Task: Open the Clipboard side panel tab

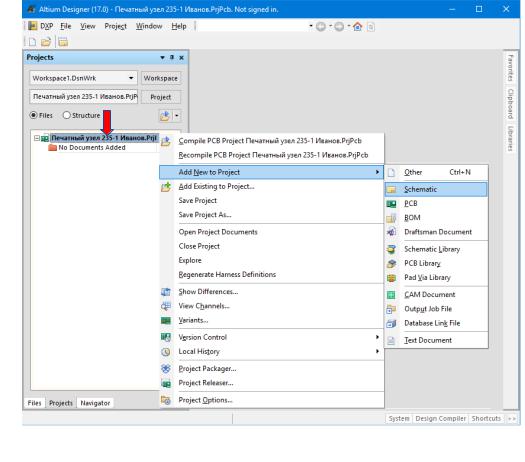Action: coord(510,104)
